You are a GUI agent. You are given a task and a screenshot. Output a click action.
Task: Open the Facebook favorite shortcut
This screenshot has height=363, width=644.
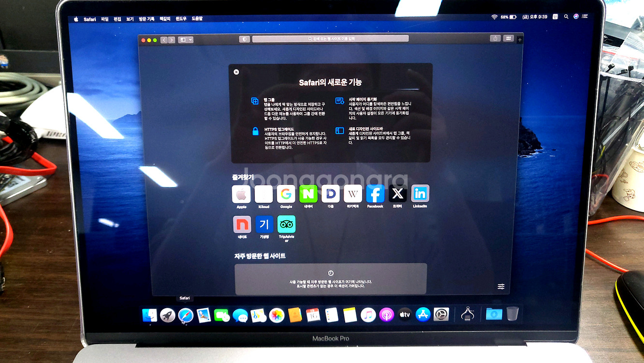375,194
